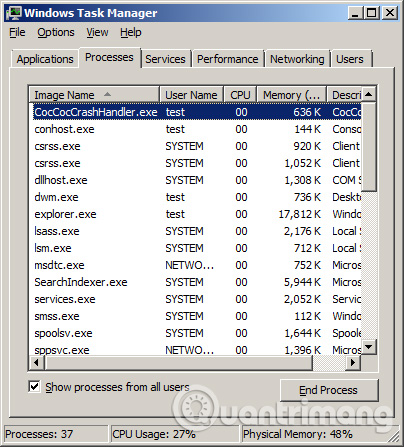Click the End Process button

pos(329,390)
